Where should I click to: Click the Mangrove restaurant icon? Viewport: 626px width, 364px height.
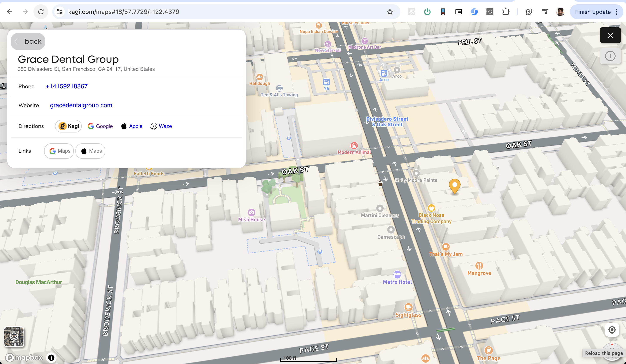tap(479, 266)
